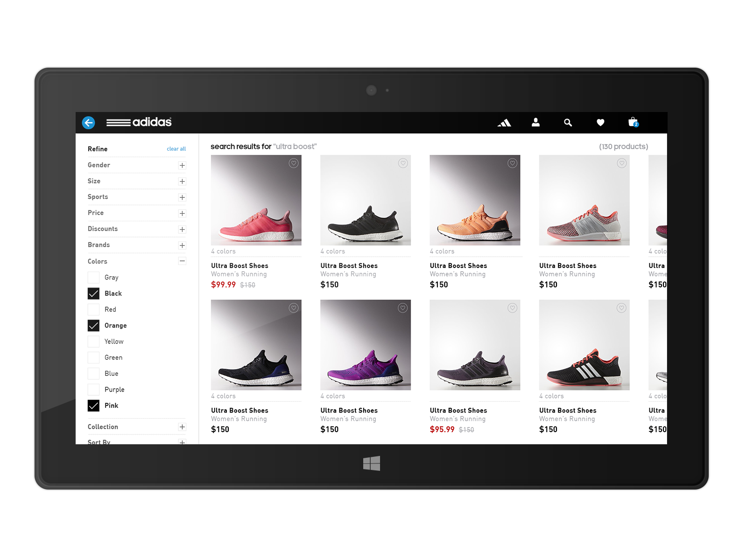
Task: Check the Red color filter
Action: [x=93, y=309]
